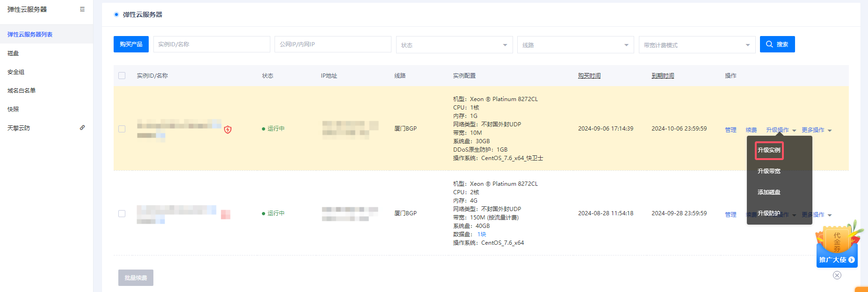This screenshot has height=292, width=868.
Task: Check the first instance row checkbox
Action: click(x=122, y=129)
